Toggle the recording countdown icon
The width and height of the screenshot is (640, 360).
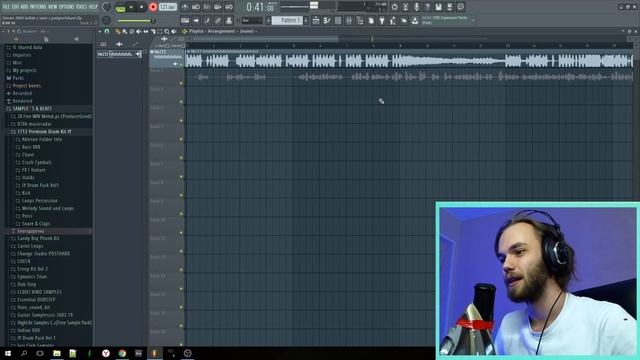[x=207, y=7]
